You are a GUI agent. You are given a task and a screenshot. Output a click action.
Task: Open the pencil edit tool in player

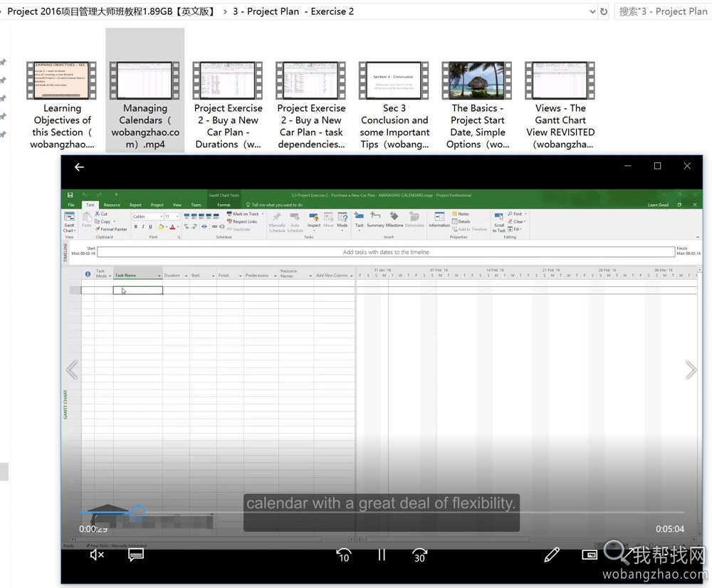552,555
